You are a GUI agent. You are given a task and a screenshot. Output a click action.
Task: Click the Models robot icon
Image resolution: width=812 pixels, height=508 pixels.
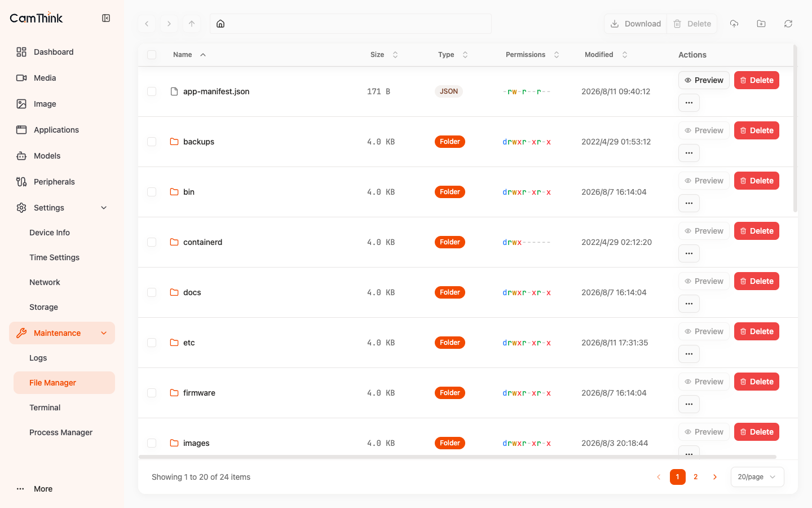(x=21, y=156)
